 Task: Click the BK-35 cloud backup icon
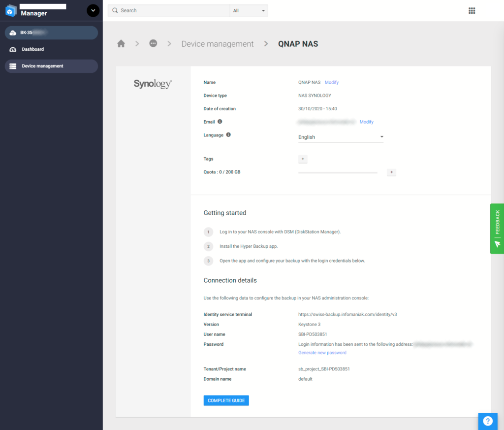tap(13, 33)
